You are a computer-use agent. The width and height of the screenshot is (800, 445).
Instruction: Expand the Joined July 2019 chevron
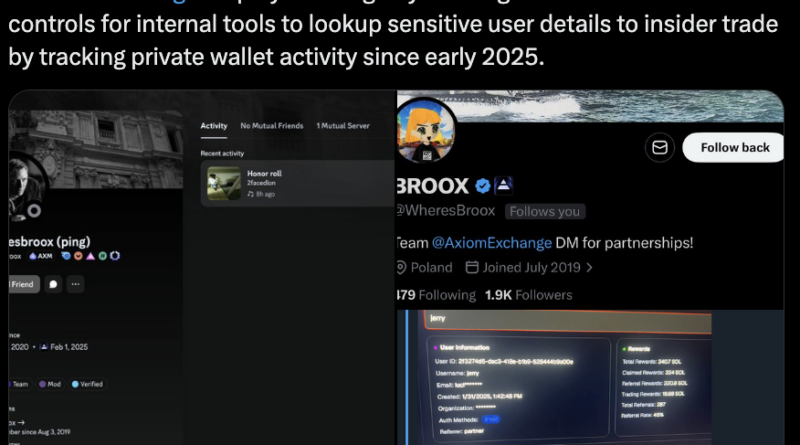point(589,267)
